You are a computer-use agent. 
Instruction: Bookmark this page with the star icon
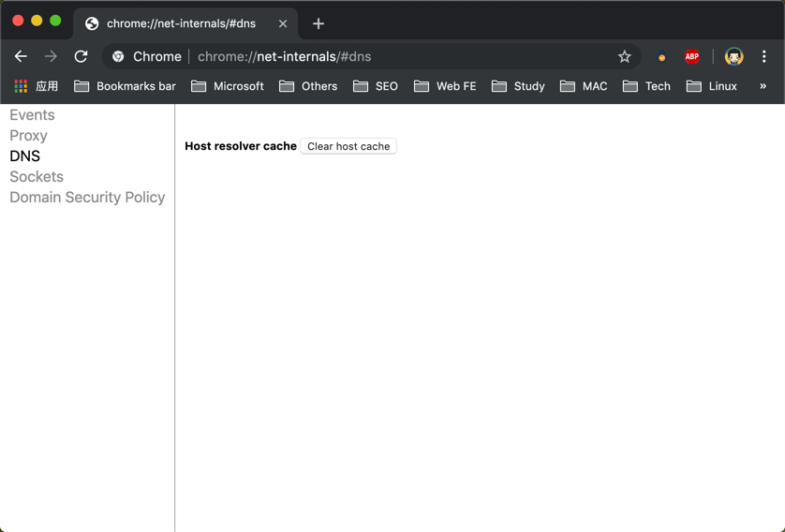click(x=625, y=56)
